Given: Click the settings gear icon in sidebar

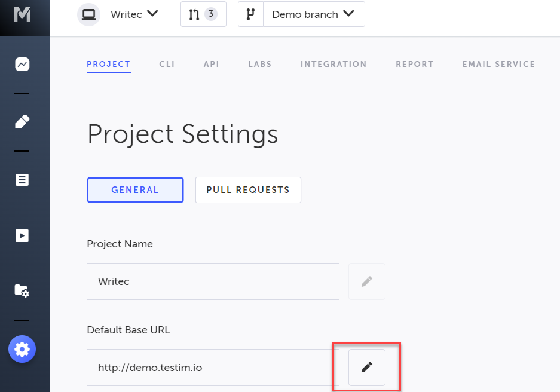Looking at the screenshot, I should (22, 349).
